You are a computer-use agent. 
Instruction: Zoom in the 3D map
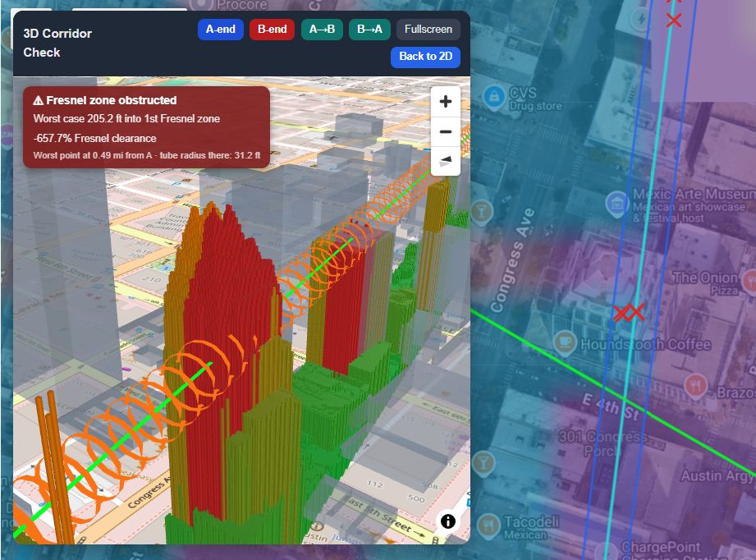[446, 102]
